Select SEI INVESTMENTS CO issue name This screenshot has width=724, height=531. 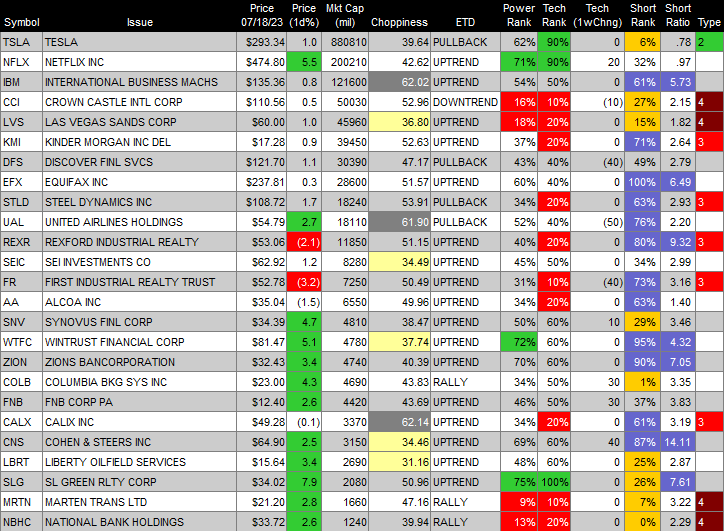pyautogui.click(x=97, y=262)
